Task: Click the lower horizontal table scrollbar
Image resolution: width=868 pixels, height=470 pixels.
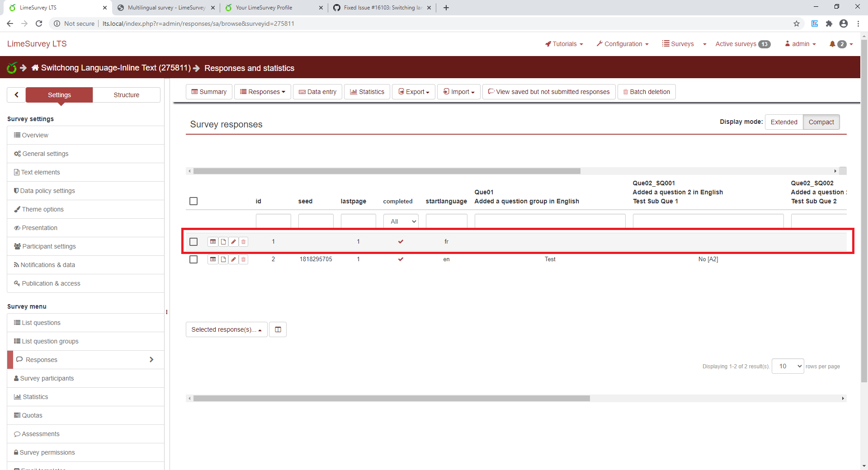Action: [x=392, y=398]
